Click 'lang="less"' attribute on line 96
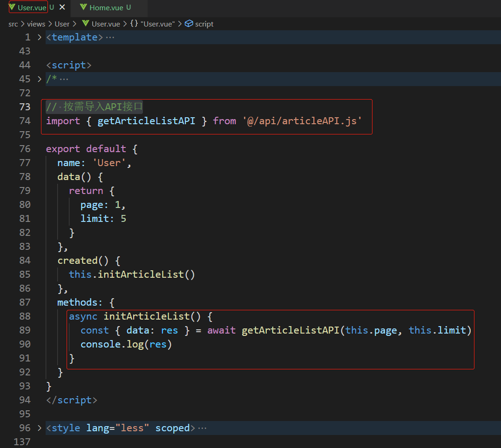Screen dimensions: 501x448 118,428
